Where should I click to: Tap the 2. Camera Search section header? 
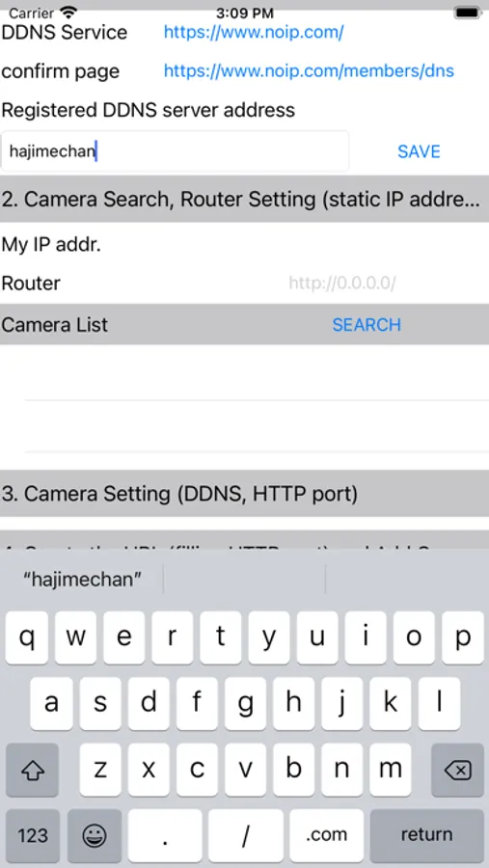pos(244,200)
